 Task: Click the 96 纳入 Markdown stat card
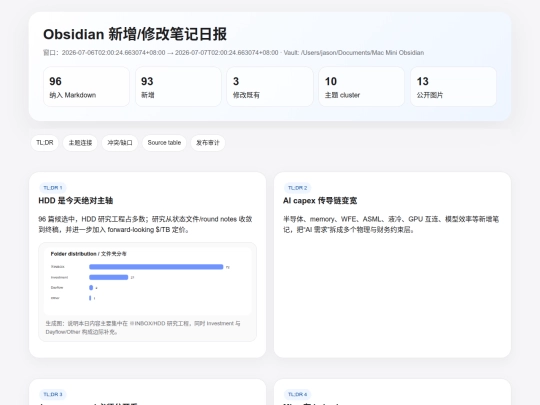click(86, 87)
